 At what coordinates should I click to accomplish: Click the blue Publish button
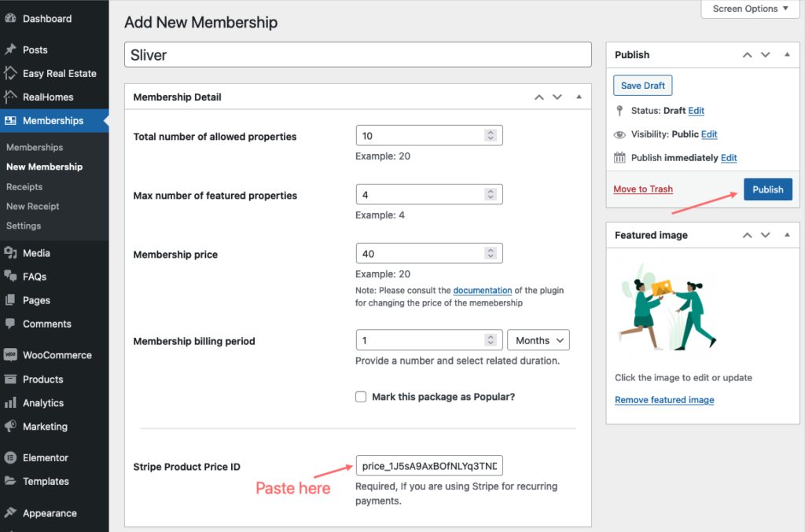coord(767,189)
